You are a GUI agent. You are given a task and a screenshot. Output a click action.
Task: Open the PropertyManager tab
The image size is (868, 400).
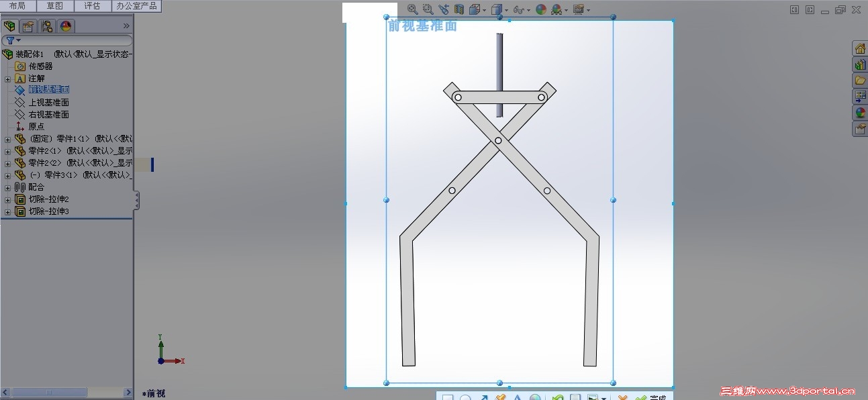(28, 26)
